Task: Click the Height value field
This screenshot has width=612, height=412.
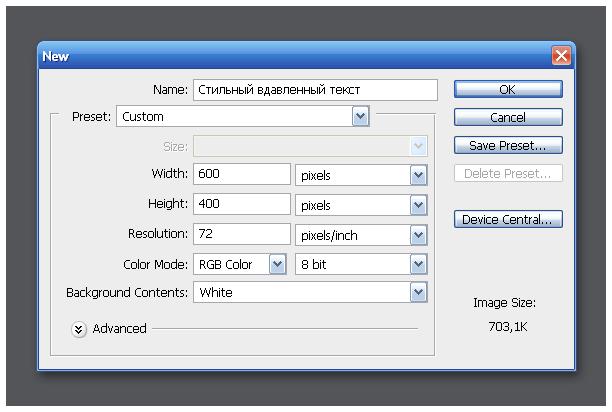Action: 242,204
